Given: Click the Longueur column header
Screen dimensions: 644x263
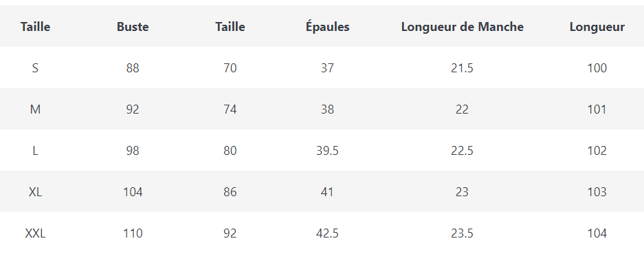Looking at the screenshot, I should click(x=597, y=27).
